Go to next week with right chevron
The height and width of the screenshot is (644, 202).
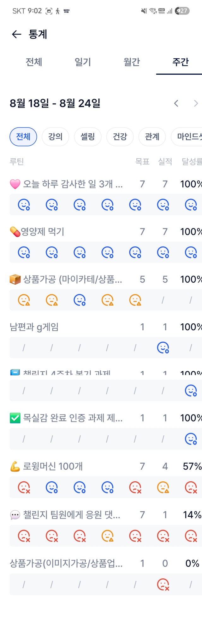pos(196,103)
